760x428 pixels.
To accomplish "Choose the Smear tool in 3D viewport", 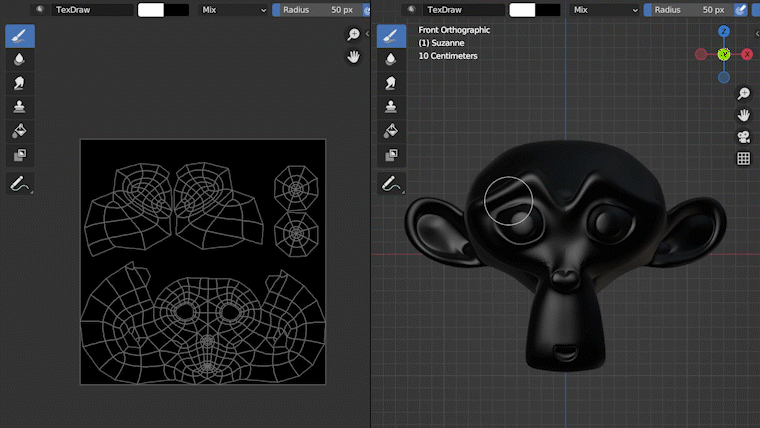I will 391,83.
